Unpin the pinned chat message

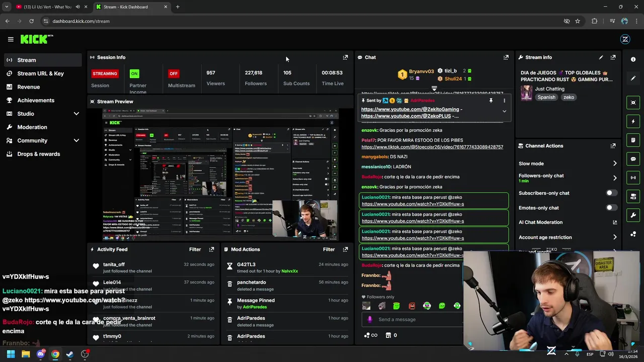491,101
